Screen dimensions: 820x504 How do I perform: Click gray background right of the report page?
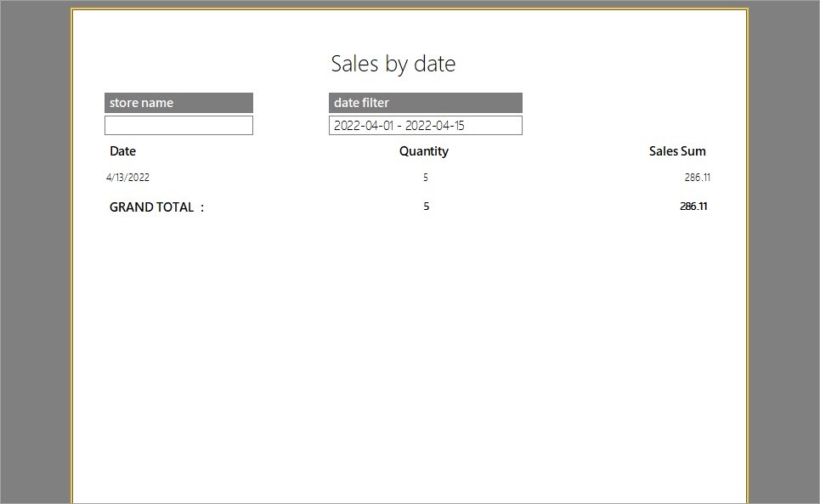click(783, 255)
